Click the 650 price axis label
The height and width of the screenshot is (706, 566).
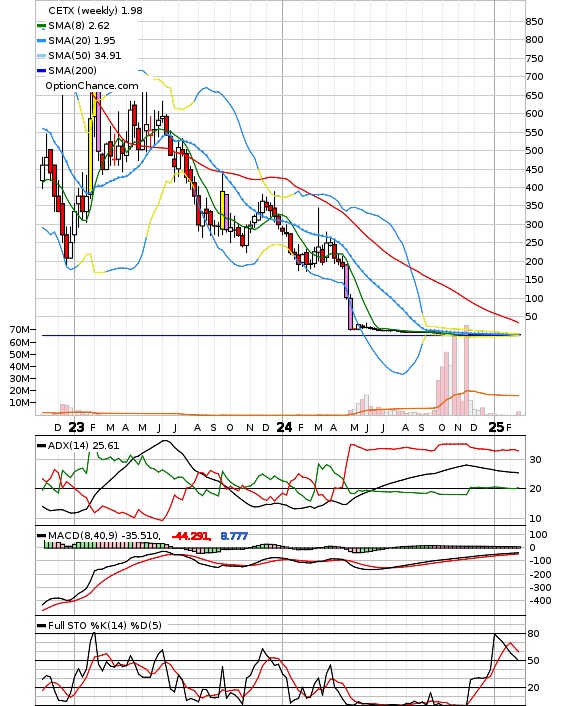[534, 95]
